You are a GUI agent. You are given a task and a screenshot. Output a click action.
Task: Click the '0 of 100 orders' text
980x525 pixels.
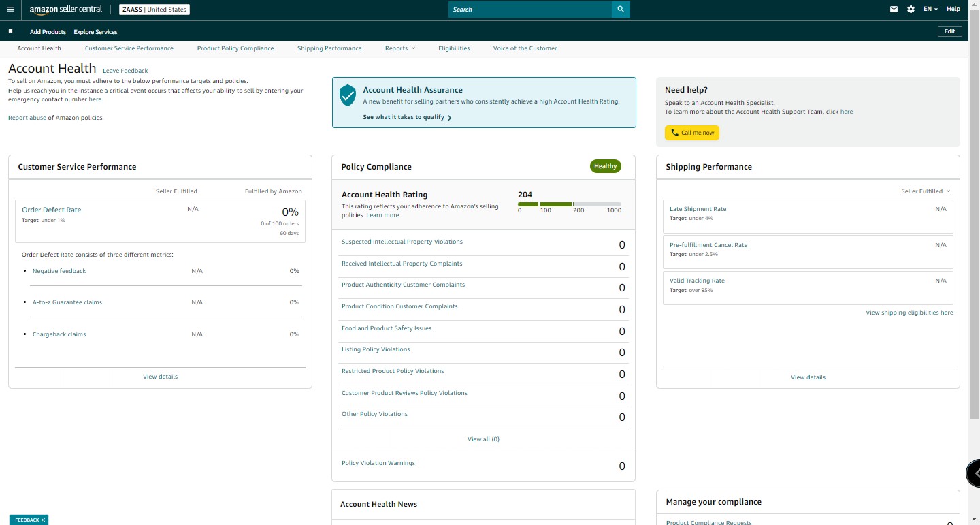pos(280,223)
